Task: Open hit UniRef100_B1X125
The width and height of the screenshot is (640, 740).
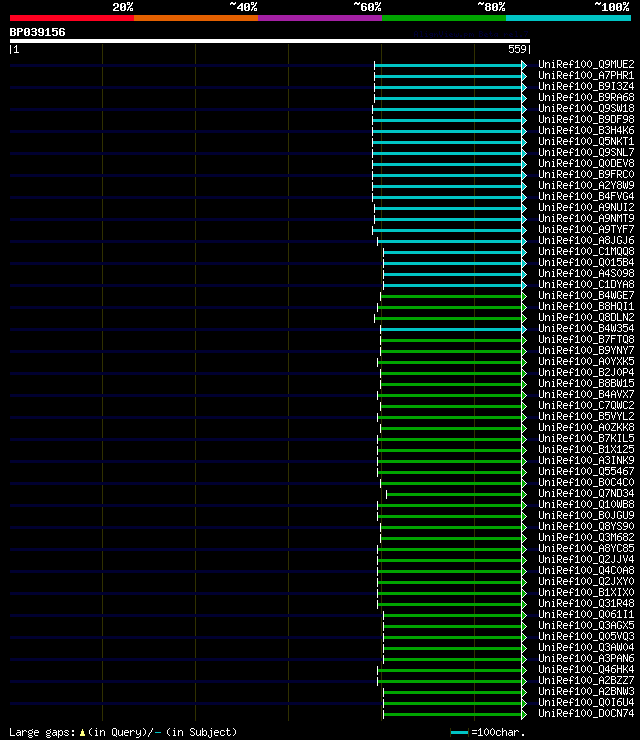Action: [x=586, y=449]
